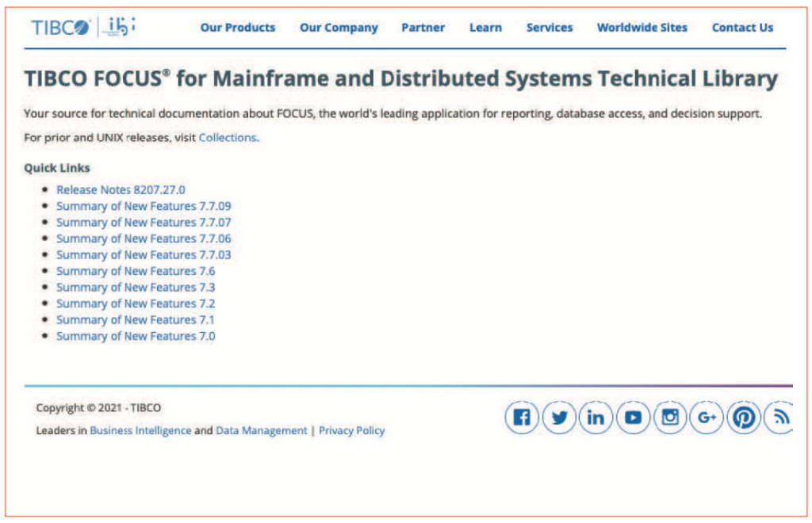Open the Privacy Policy link
Image resolution: width=812 pixels, height=523 pixels.
point(351,430)
